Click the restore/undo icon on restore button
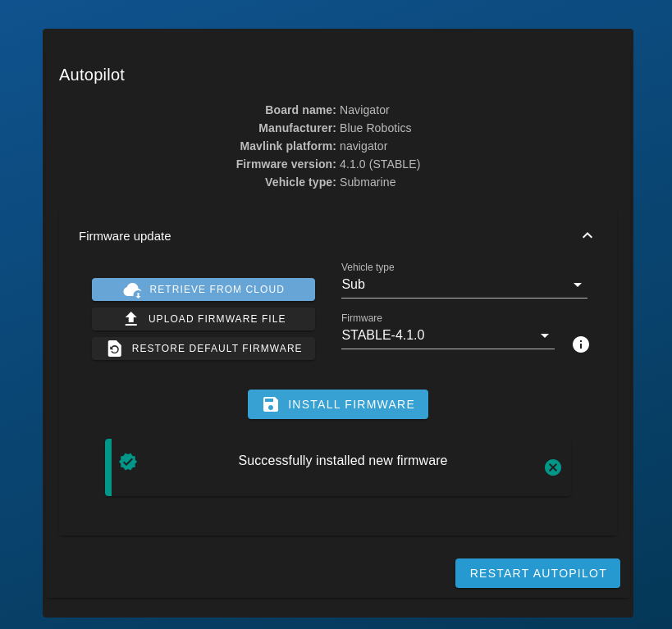Viewport: 672px width, 629px height. pyautogui.click(x=114, y=349)
